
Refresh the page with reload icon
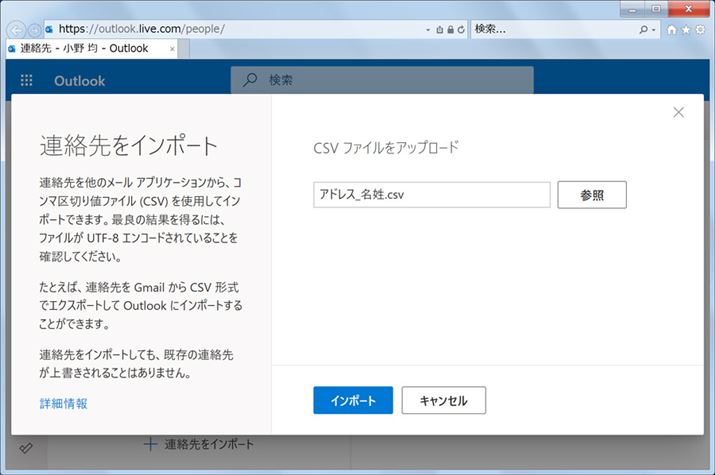(461, 30)
